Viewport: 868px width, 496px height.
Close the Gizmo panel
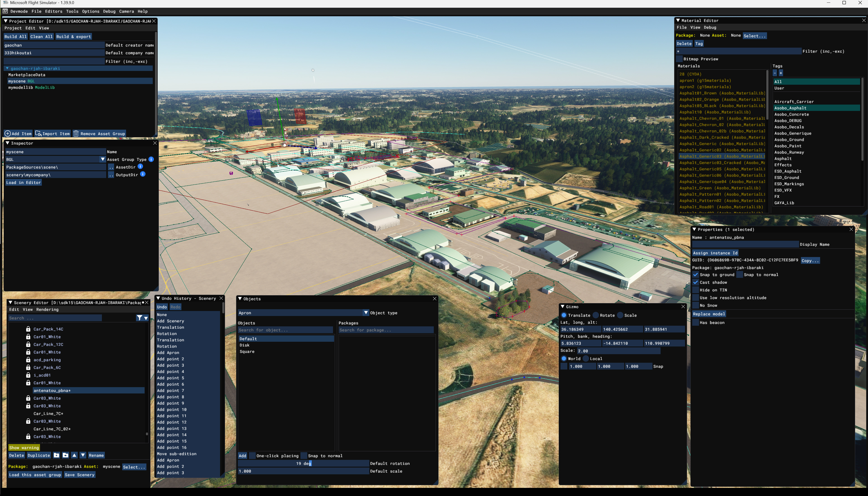683,306
